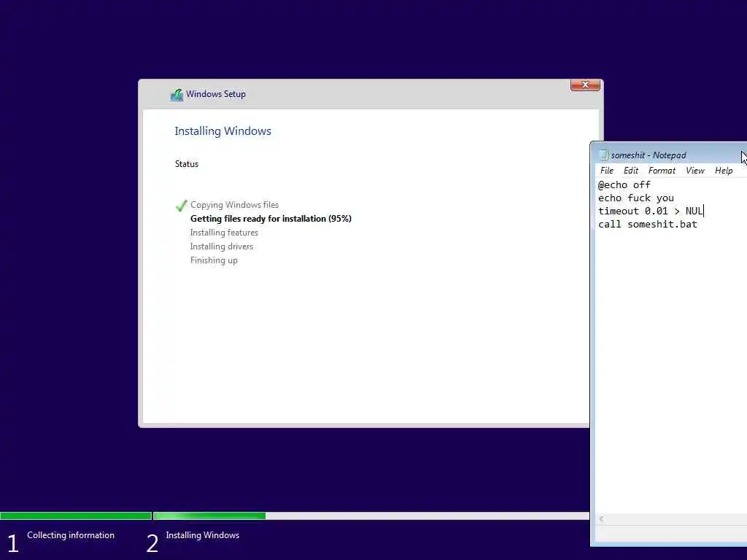Click the 'Finishing up' status line
The image size is (747, 560).
tap(214, 260)
